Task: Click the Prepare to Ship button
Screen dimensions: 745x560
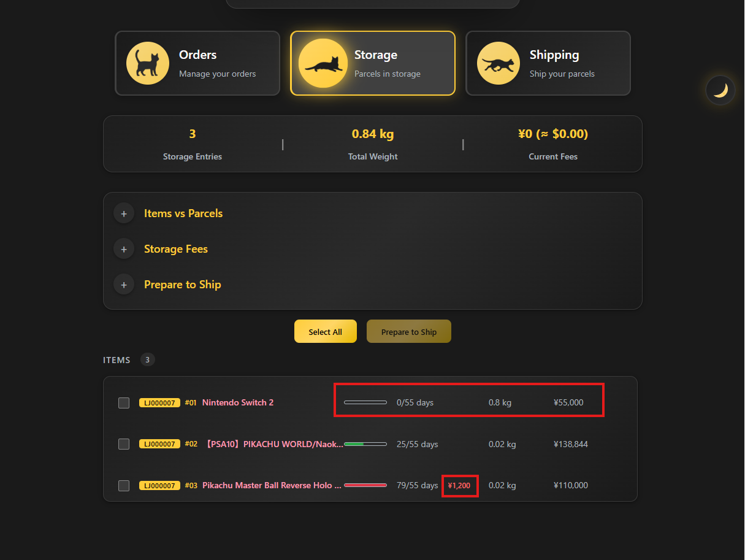Action: pos(409,332)
